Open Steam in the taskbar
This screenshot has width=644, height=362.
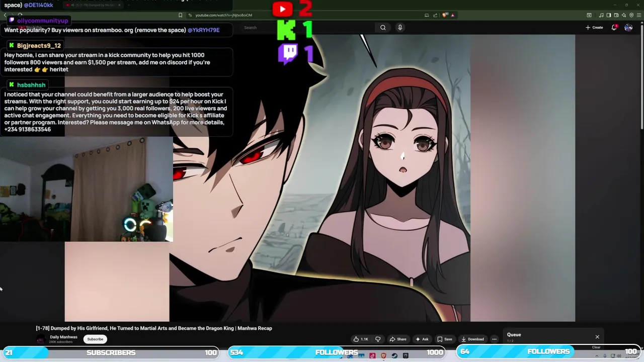coord(394,356)
